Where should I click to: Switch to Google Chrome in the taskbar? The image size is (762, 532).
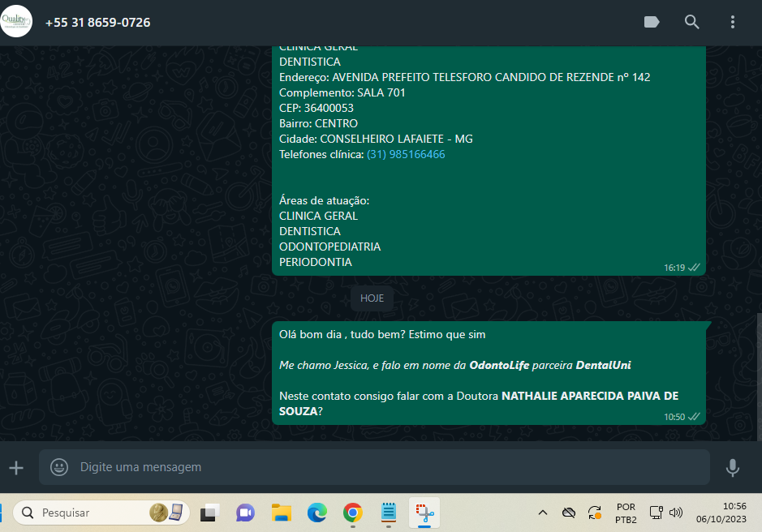353,513
